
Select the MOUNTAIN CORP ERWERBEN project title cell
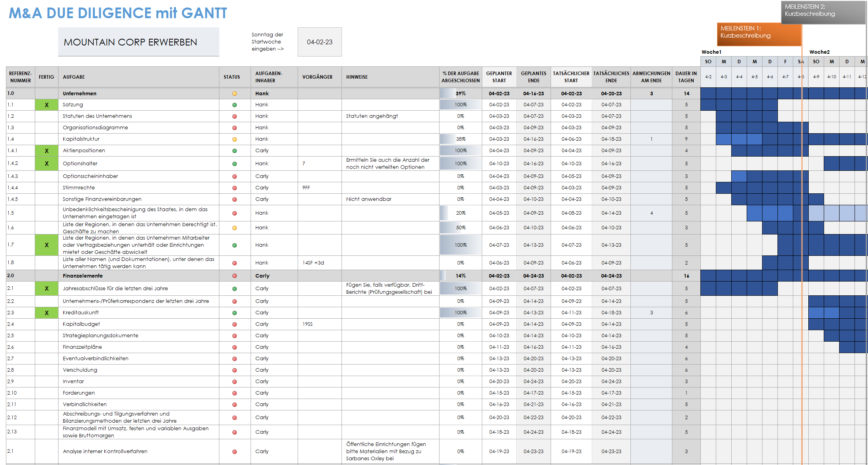pos(139,42)
